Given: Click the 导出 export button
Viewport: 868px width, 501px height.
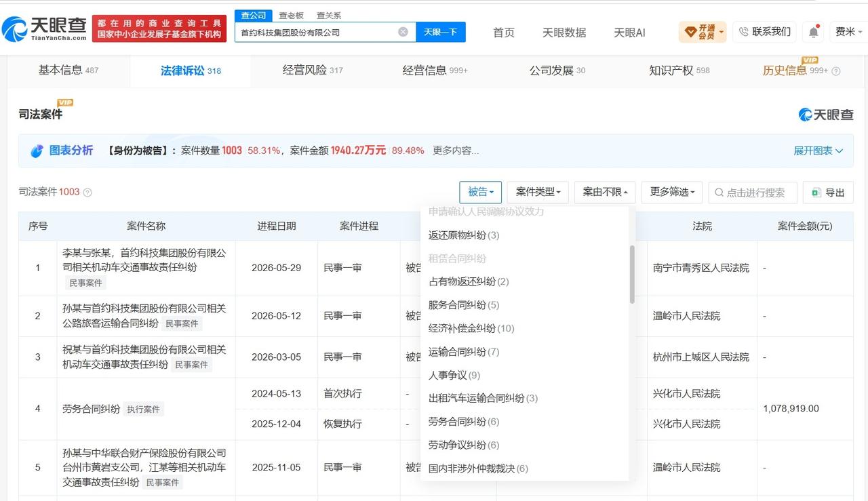Looking at the screenshot, I should 828,193.
